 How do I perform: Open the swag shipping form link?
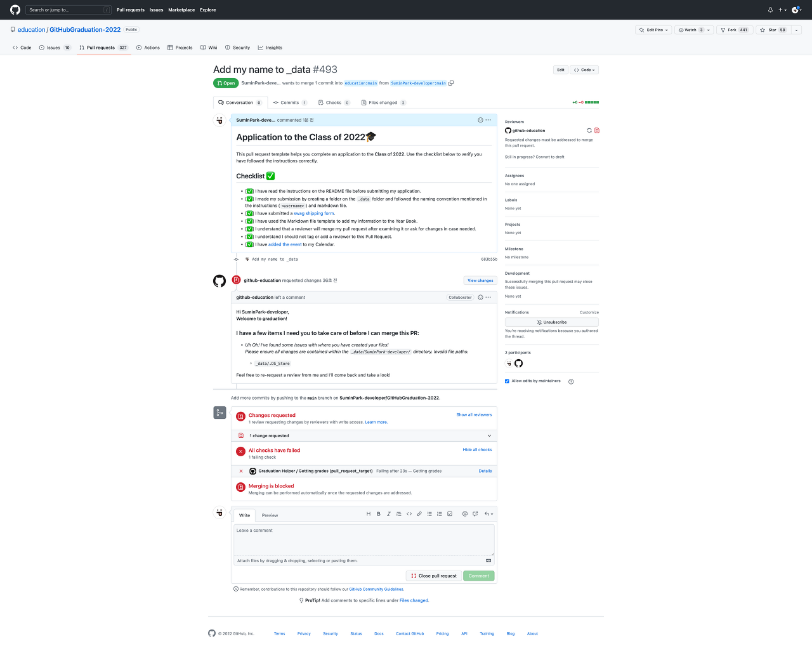pos(314,213)
